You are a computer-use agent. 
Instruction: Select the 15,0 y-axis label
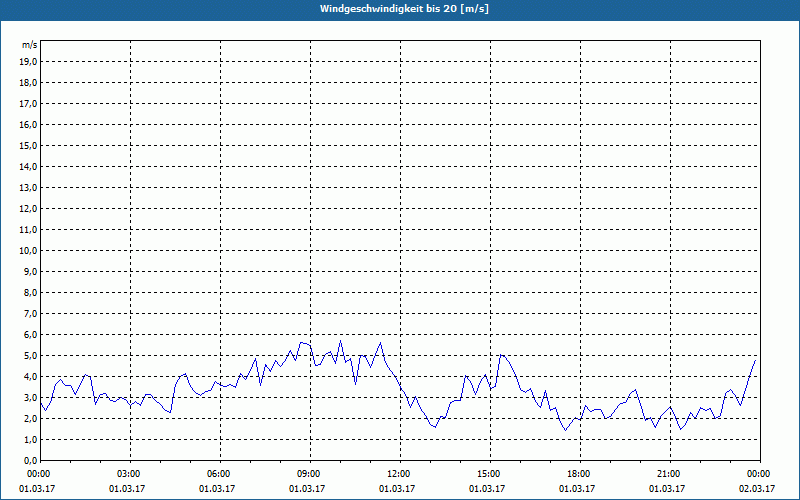(28, 145)
